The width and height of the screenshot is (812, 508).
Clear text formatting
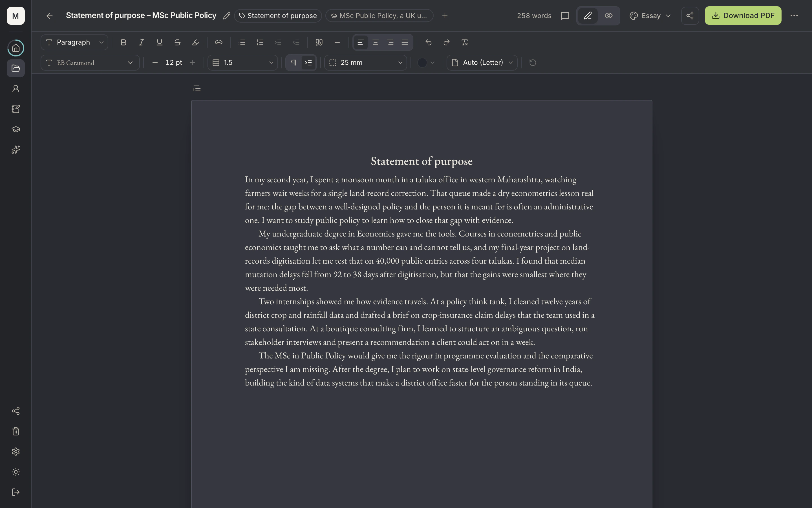coord(465,42)
